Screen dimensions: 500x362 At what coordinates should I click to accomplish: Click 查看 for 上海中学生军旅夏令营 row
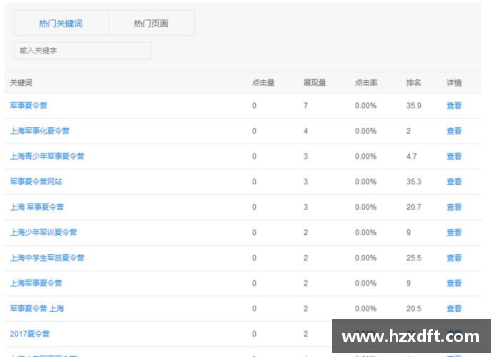click(454, 258)
